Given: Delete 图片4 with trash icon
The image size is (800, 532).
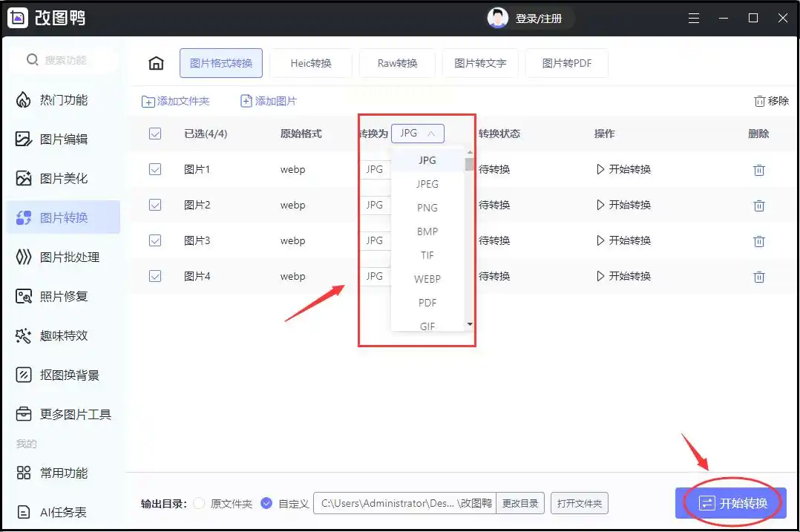Looking at the screenshot, I should [x=759, y=277].
